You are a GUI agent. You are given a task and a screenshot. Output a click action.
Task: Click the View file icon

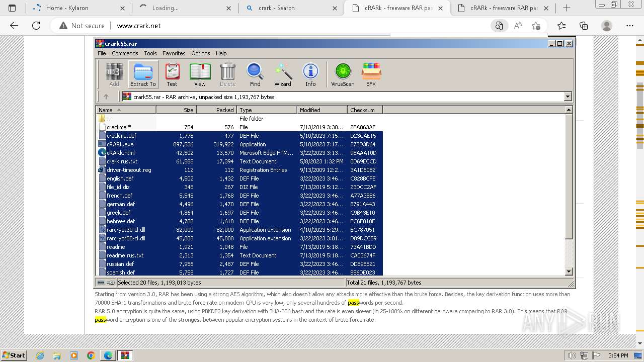click(200, 74)
